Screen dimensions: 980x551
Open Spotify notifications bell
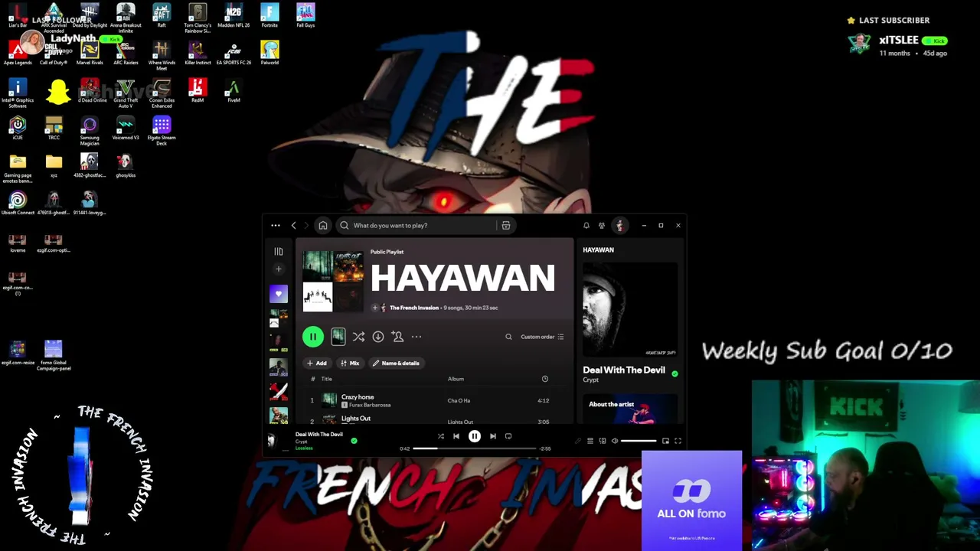(586, 226)
